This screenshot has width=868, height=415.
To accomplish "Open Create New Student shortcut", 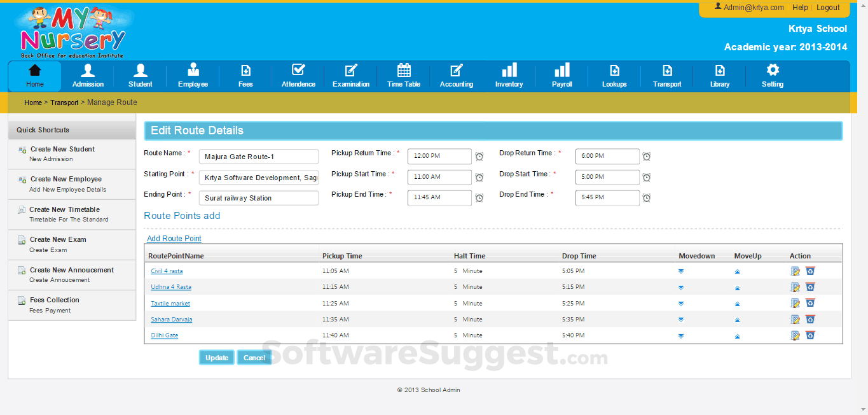I will [x=62, y=150].
